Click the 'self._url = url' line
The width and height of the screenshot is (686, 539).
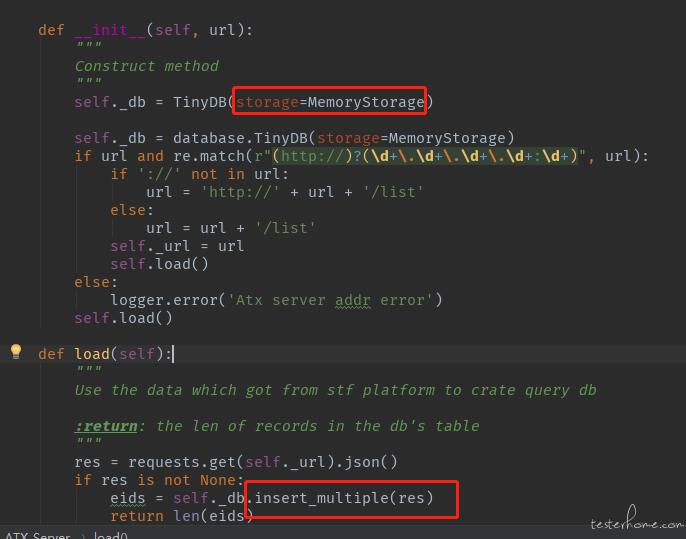177,246
